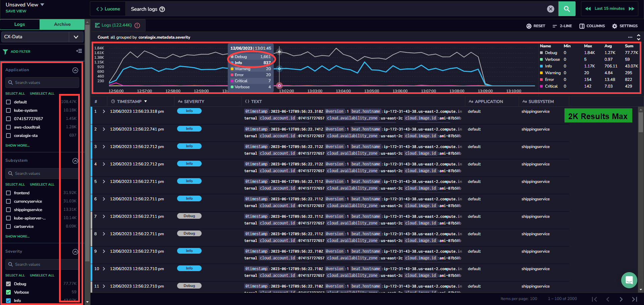This screenshot has height=305, width=644.
Task: Go to next results page
Action: click(x=621, y=299)
